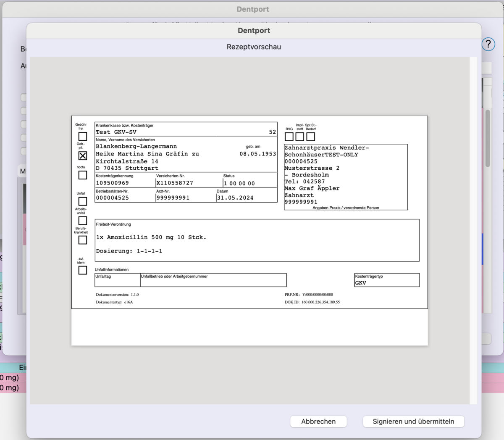The width and height of the screenshot is (504, 440).
Task: Click "Dokumententyp: e16A"
Action: click(x=114, y=302)
